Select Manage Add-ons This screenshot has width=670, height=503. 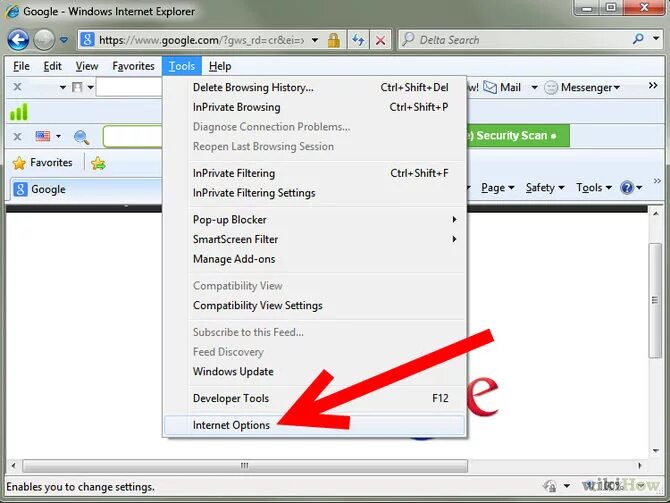pyautogui.click(x=315, y=259)
